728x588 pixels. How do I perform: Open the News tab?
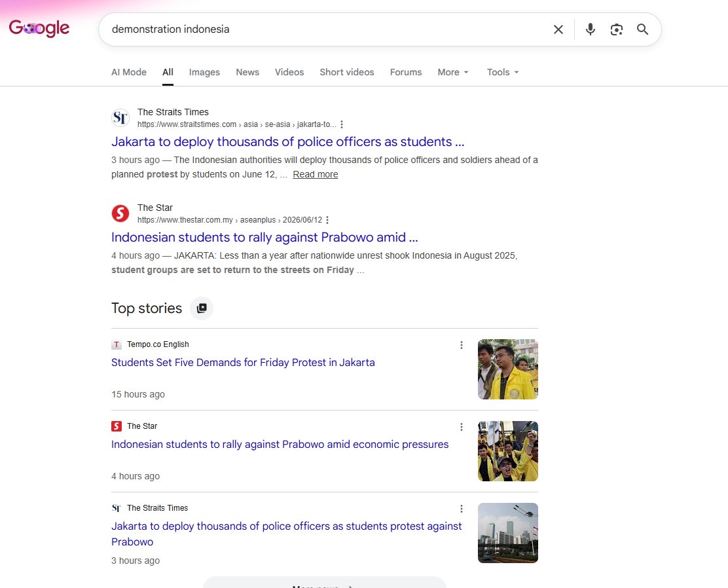[247, 72]
